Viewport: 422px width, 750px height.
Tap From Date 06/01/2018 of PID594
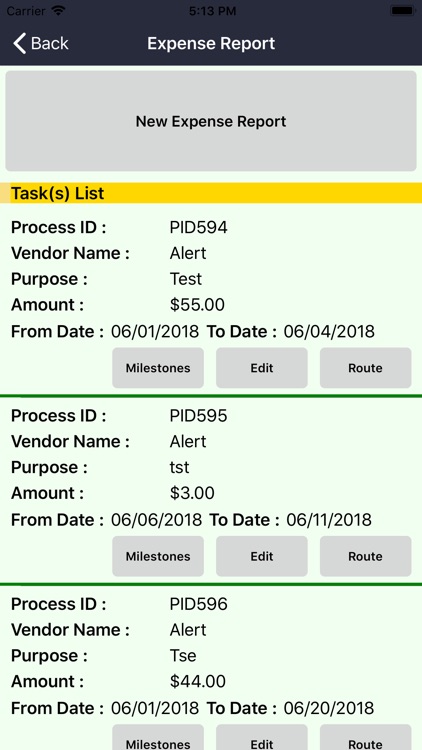pos(155,331)
